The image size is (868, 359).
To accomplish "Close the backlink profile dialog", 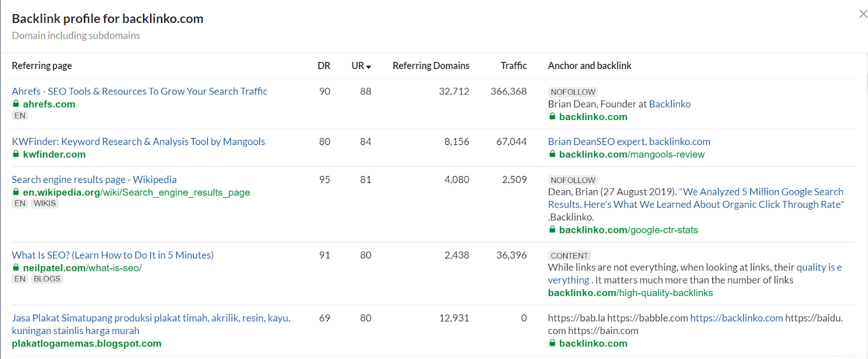I will (863, 14).
